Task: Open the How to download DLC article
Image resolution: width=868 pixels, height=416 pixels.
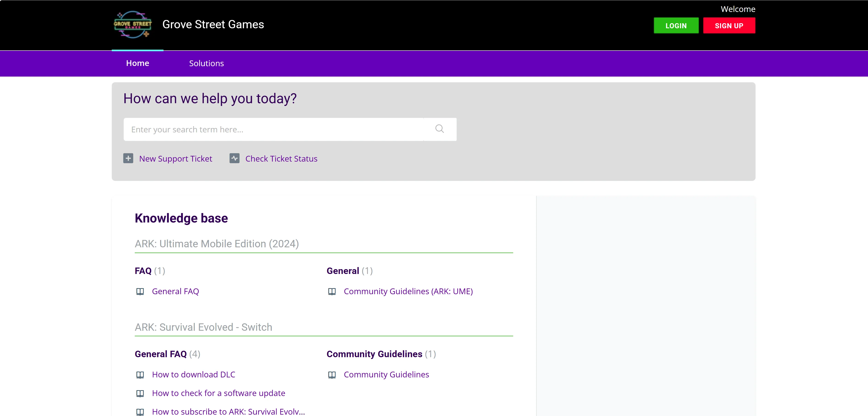Action: click(x=193, y=375)
